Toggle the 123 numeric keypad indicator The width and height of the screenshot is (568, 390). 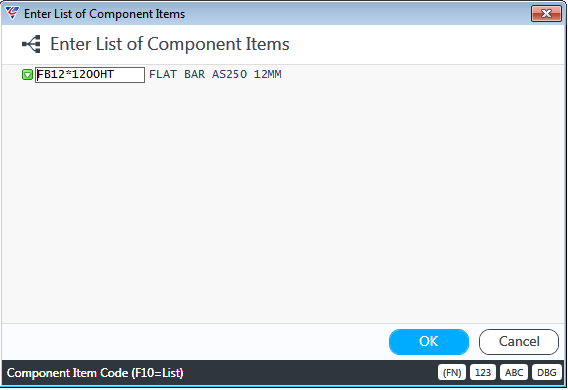pos(483,372)
